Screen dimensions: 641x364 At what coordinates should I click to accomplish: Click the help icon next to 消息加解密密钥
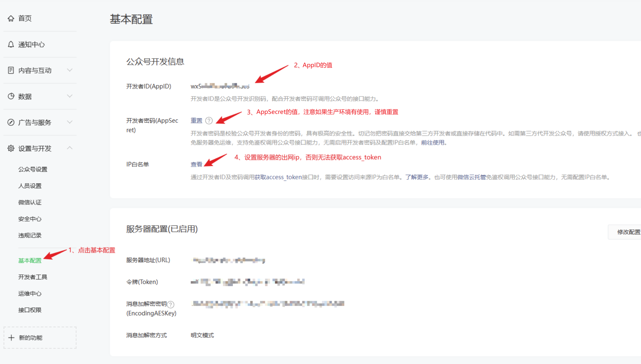[x=171, y=304]
